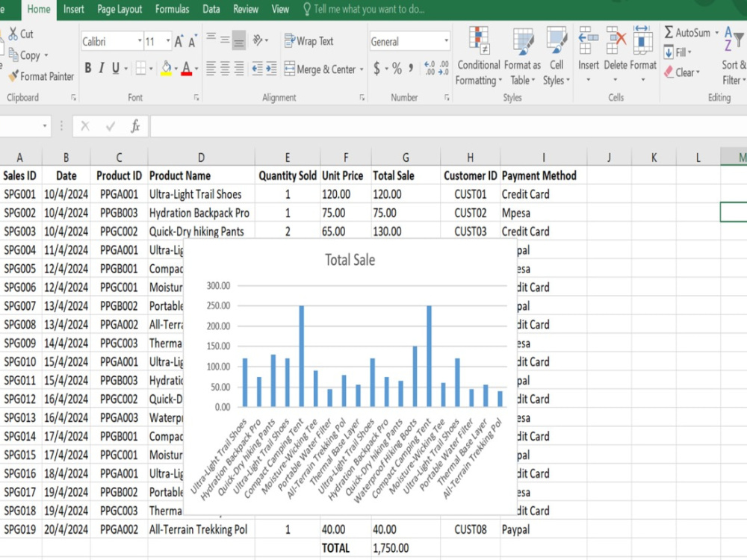Screen dimensions: 747x560
Task: Open the Formulas tab
Action: pyautogui.click(x=172, y=9)
